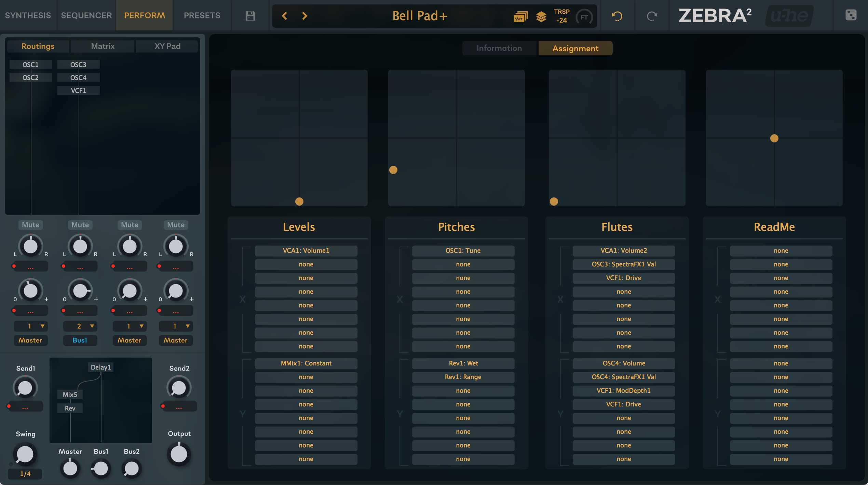868x485 pixels.
Task: Click the layers stack icon in header
Action: [541, 16]
